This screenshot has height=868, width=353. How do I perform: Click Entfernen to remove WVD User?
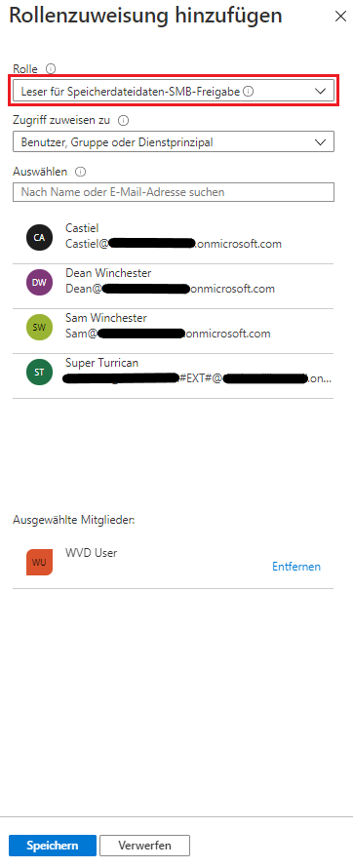pos(296,567)
